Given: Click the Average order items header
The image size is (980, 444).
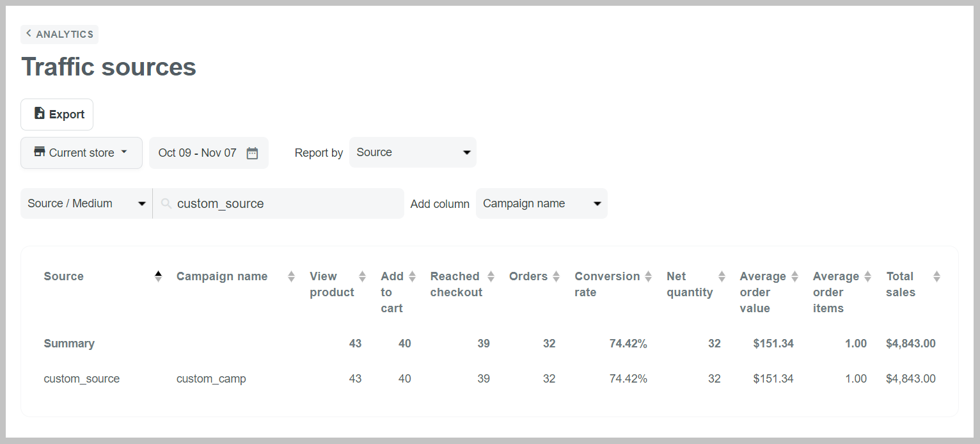Looking at the screenshot, I should pyautogui.click(x=835, y=292).
